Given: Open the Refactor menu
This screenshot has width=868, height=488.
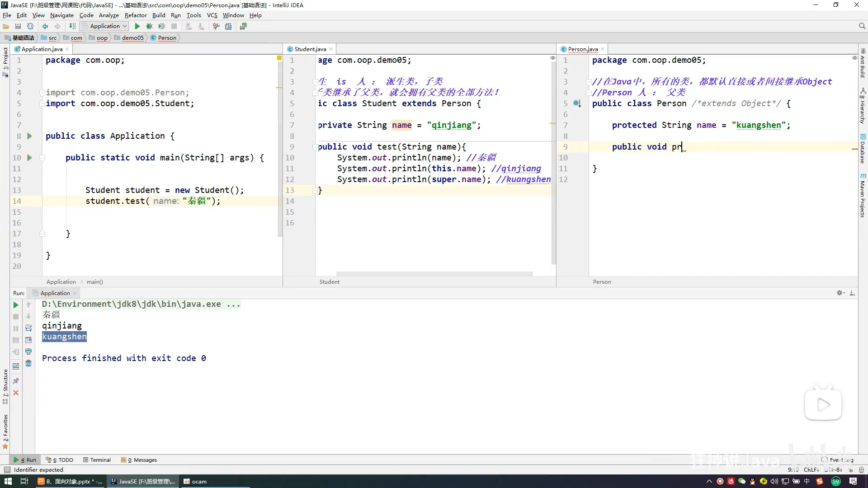Looking at the screenshot, I should tap(136, 15).
